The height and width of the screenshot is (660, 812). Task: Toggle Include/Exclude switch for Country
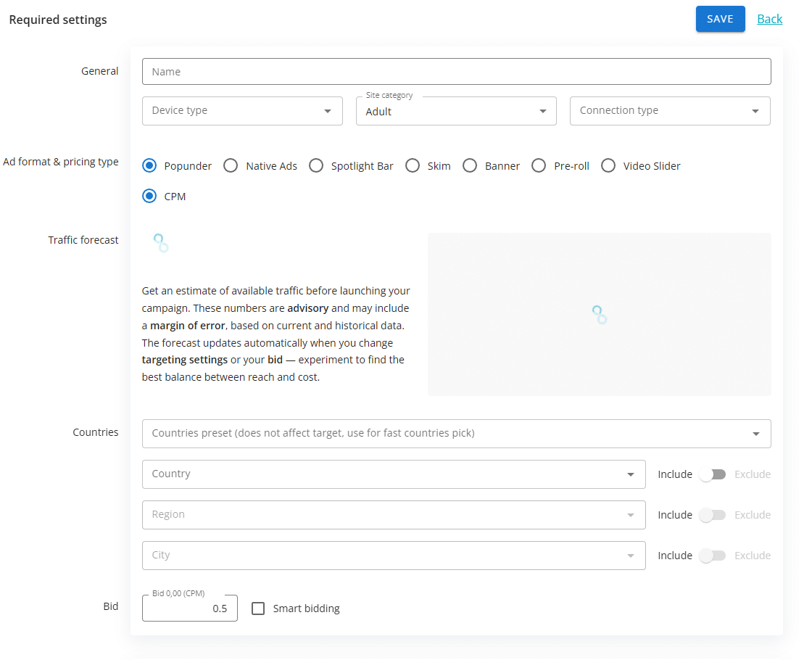pyautogui.click(x=713, y=474)
